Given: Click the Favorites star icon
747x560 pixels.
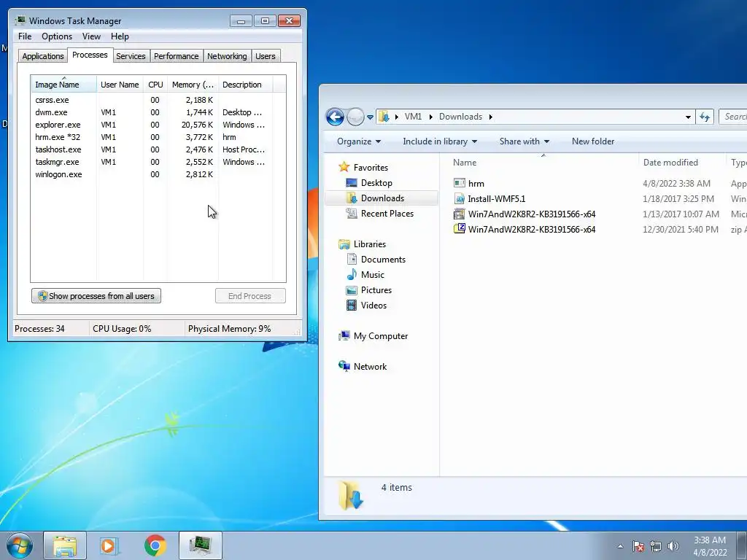Looking at the screenshot, I should pos(344,167).
